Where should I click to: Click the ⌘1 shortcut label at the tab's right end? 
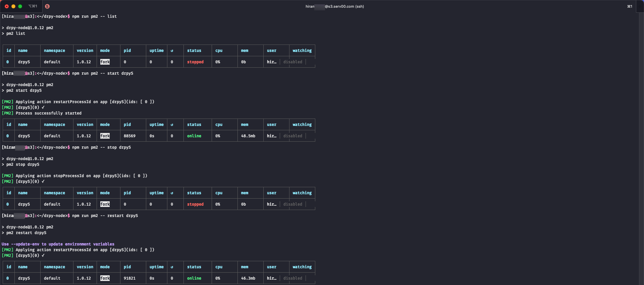tap(630, 6)
